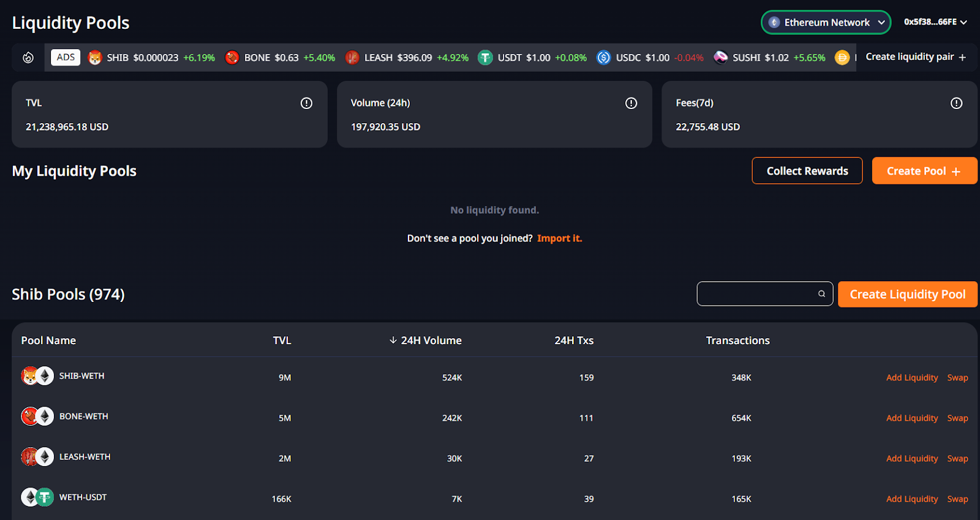
Task: Open the Fees(7d) info icon
Action: pyautogui.click(x=956, y=103)
